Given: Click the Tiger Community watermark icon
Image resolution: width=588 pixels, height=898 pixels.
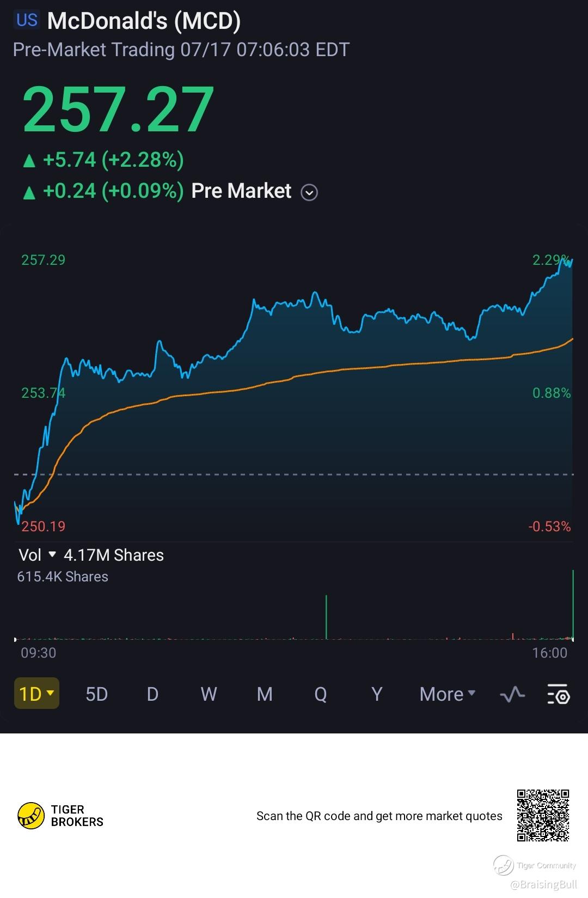Looking at the screenshot, I should point(503,865).
